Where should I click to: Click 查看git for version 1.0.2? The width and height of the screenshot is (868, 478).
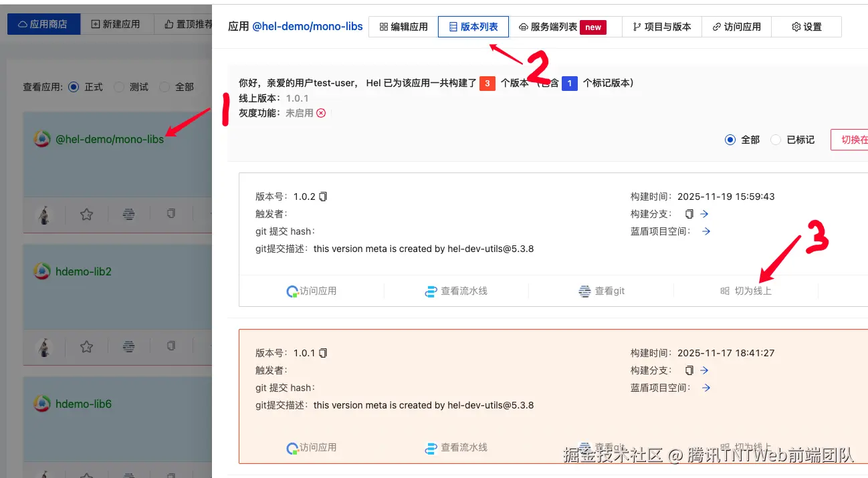601,291
